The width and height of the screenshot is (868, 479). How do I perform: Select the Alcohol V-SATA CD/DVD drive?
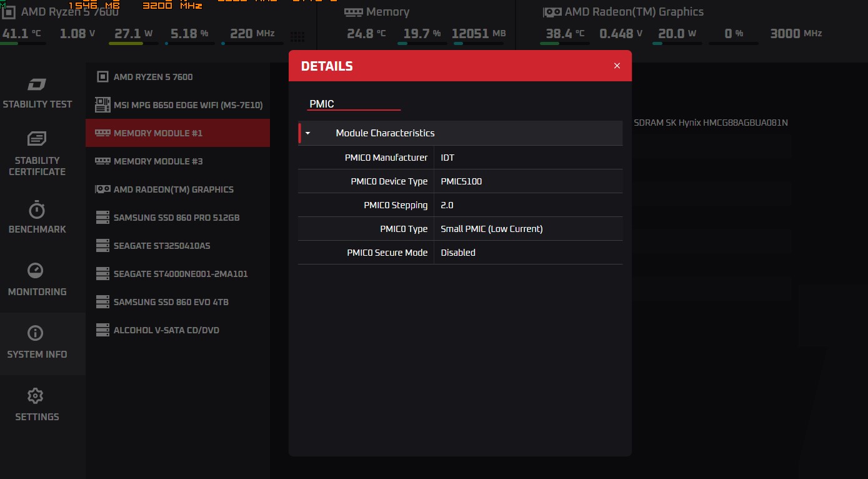[177, 330]
